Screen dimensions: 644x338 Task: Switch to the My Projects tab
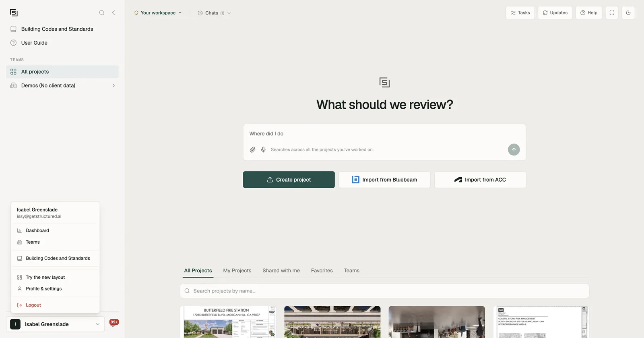coord(237,271)
